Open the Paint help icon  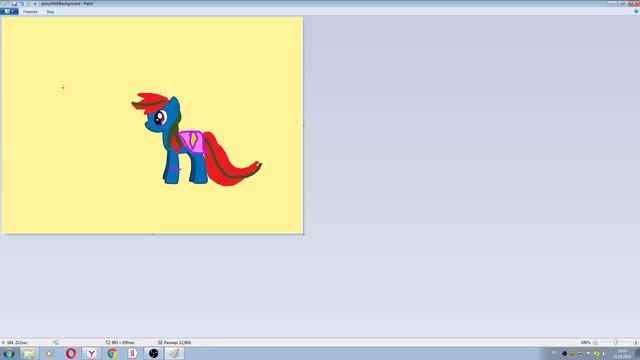(636, 11)
